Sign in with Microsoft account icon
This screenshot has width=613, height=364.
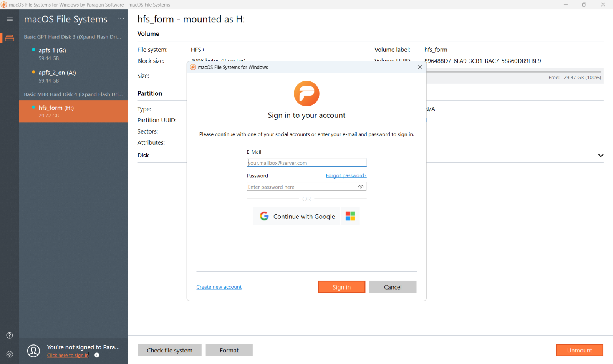[350, 216]
